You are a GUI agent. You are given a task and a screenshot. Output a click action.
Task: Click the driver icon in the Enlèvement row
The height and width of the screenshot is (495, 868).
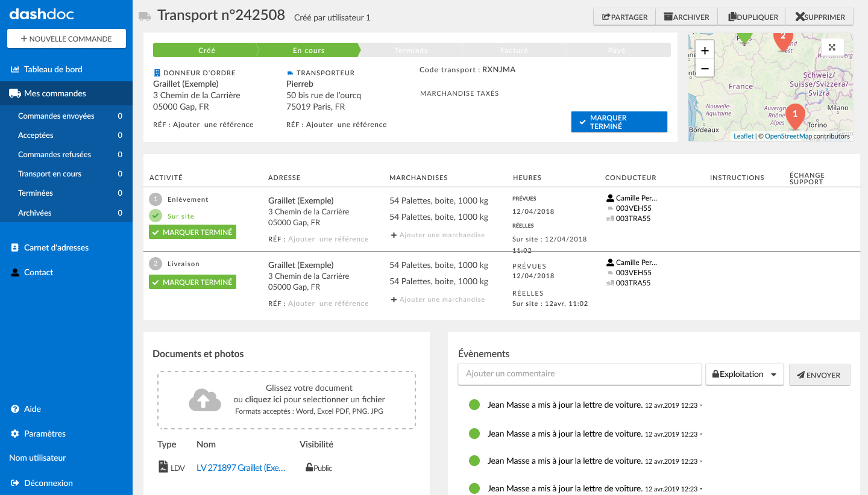pyautogui.click(x=610, y=198)
